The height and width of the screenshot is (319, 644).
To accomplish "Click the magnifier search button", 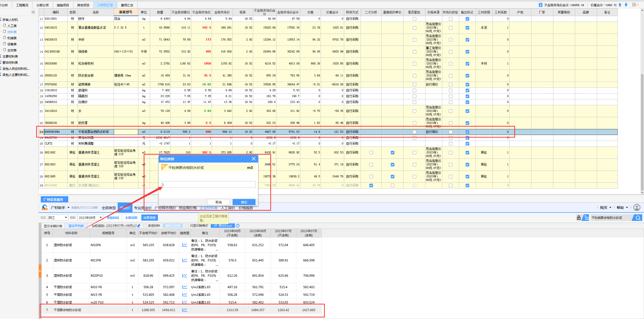I will (638, 218).
